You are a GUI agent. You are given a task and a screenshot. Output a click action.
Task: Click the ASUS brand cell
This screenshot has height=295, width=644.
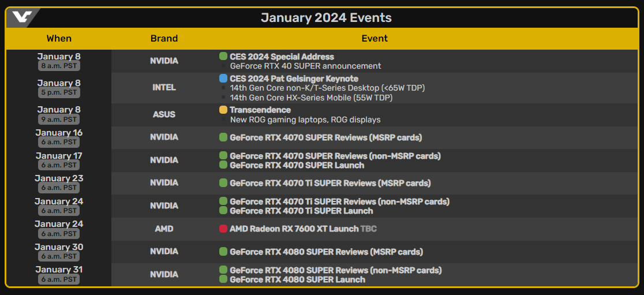pos(164,115)
